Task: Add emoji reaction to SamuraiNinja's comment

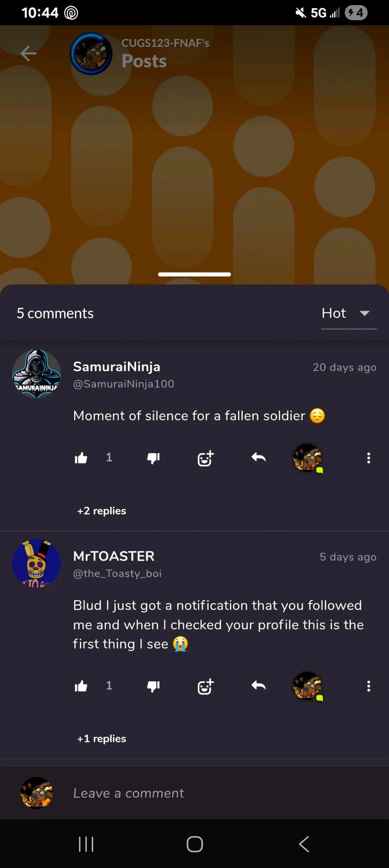Action: (206, 458)
